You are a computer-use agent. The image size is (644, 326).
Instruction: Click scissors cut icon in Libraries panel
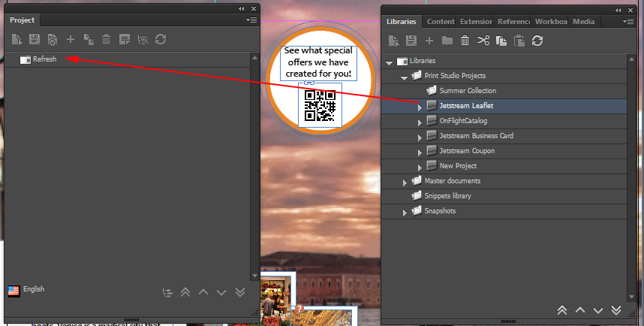pyautogui.click(x=483, y=41)
